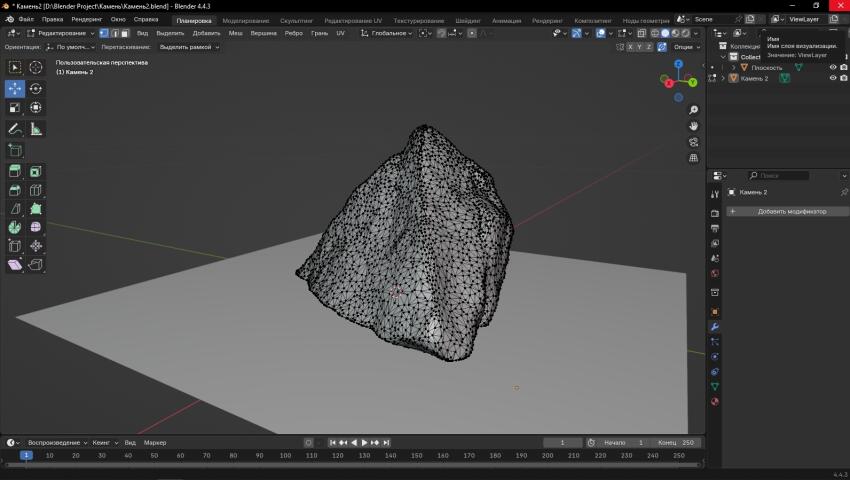
Task: Open the Опции dropdown
Action: tap(686, 47)
